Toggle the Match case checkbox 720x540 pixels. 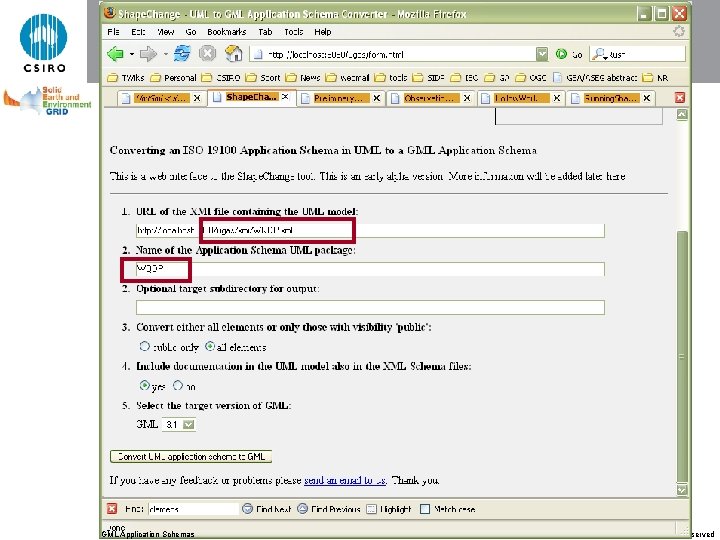click(425, 509)
